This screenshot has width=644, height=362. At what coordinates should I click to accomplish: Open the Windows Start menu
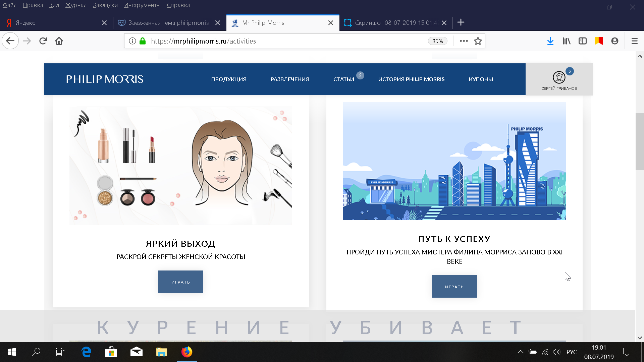[x=12, y=352]
